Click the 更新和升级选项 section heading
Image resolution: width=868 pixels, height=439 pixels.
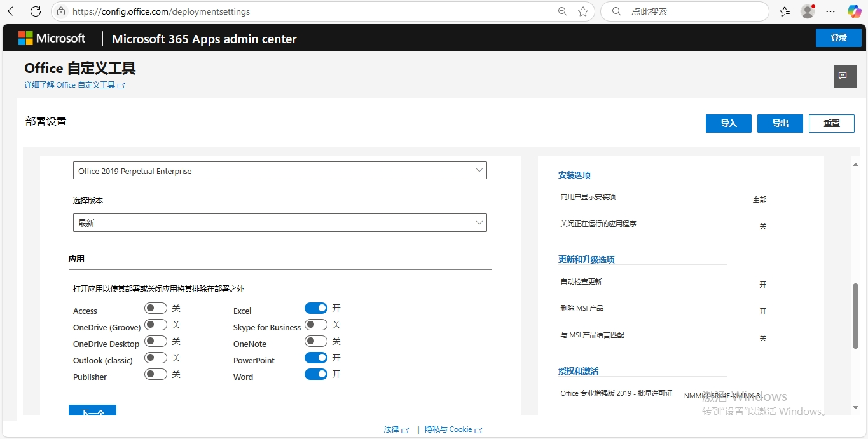click(x=586, y=259)
